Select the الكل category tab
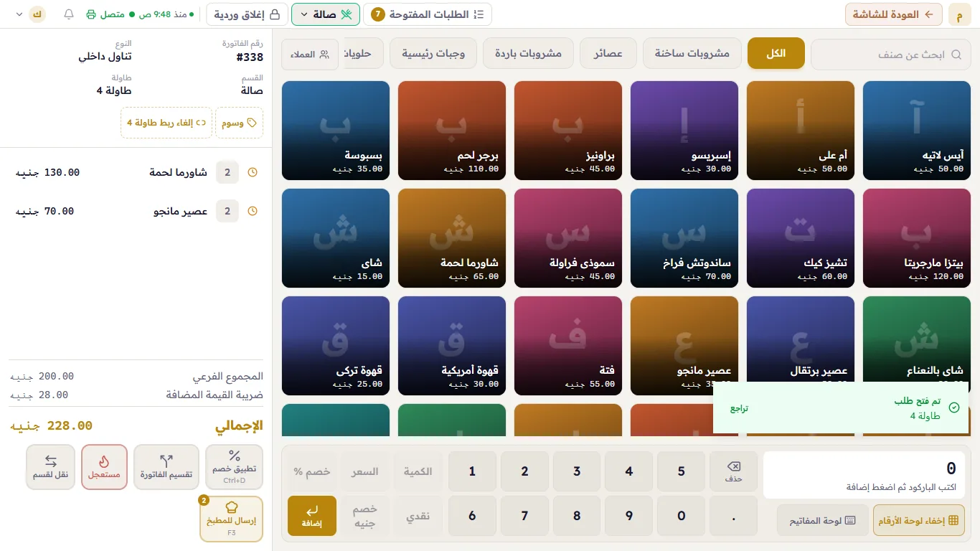 tap(776, 54)
